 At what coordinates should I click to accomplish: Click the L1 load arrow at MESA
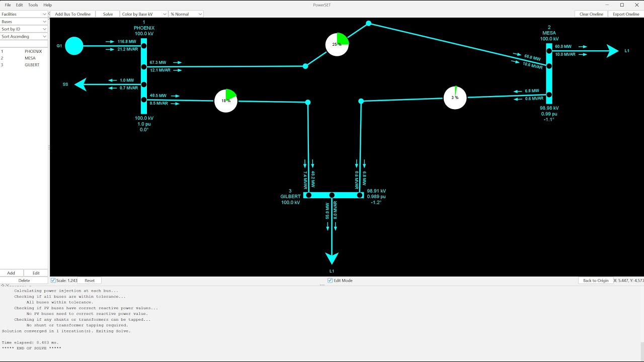pyautogui.click(x=613, y=51)
